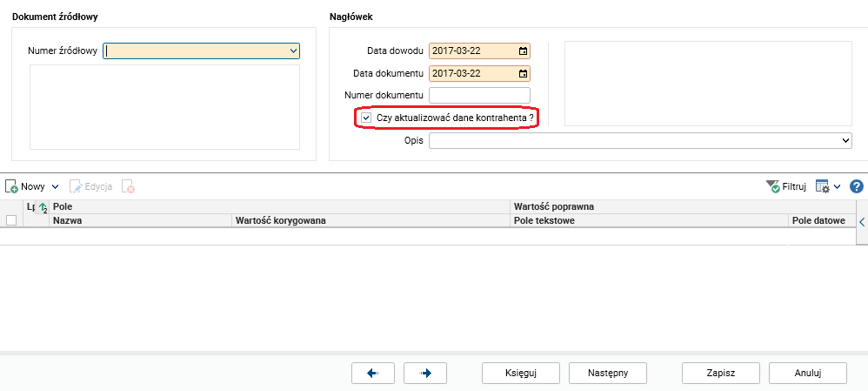868x391 pixels.
Task: Click the Edycja pencil icon
Action: click(76, 186)
